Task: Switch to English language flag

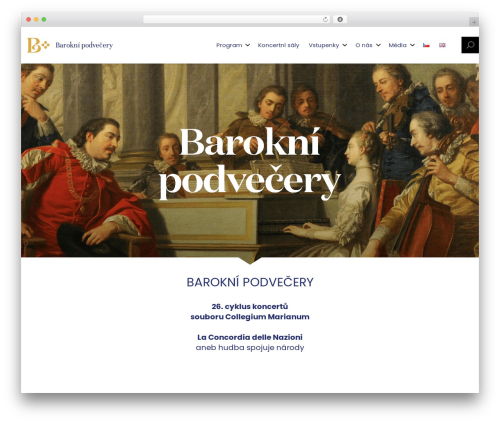Action: coord(442,45)
